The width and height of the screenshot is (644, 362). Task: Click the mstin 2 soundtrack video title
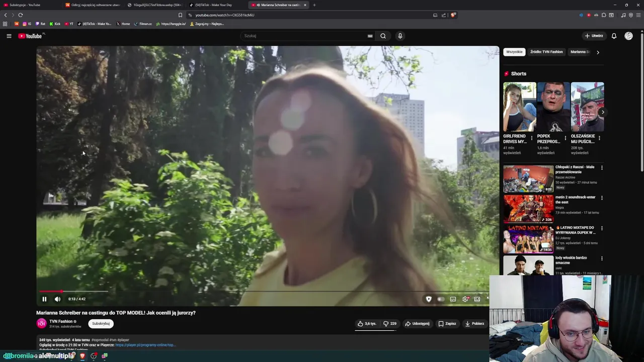575,200
